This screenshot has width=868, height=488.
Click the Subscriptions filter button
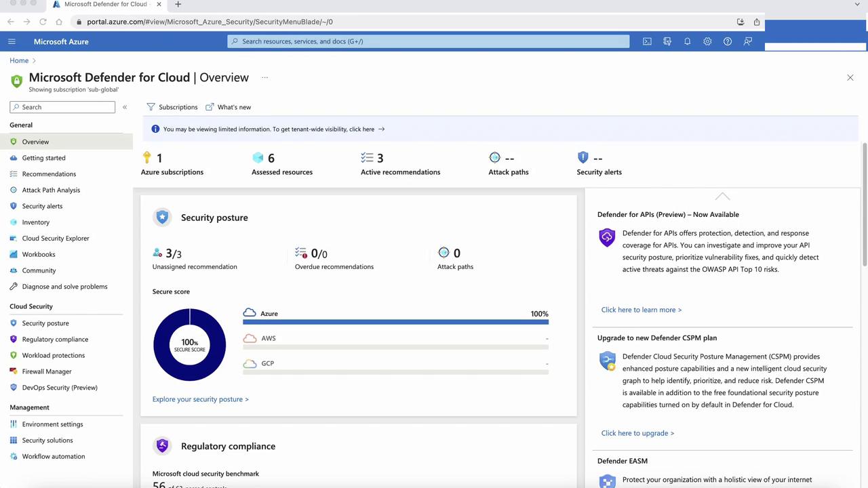[x=172, y=107]
